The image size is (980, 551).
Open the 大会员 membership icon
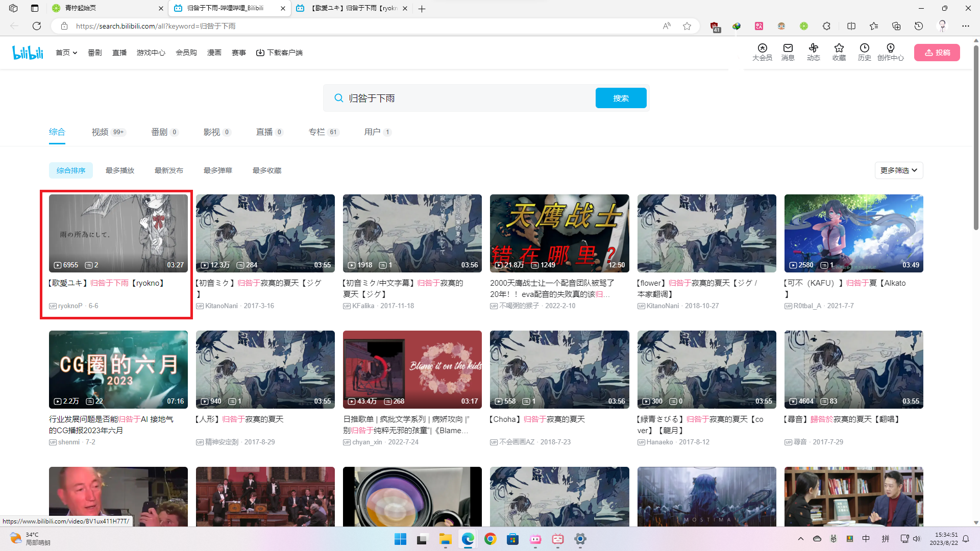click(762, 52)
